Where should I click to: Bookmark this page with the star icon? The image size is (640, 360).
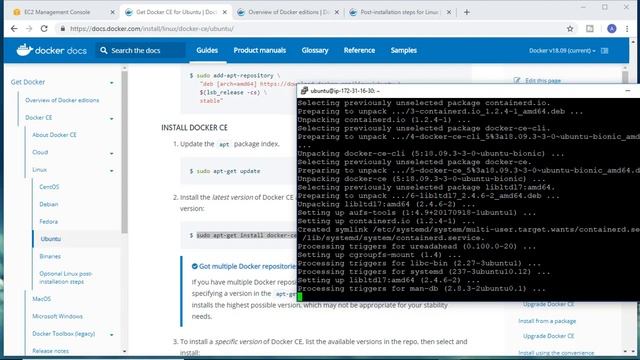point(570,29)
